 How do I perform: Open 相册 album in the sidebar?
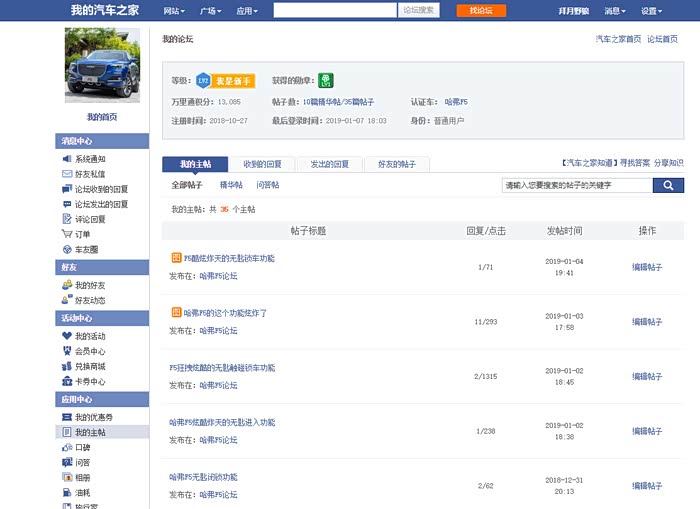[x=82, y=477]
